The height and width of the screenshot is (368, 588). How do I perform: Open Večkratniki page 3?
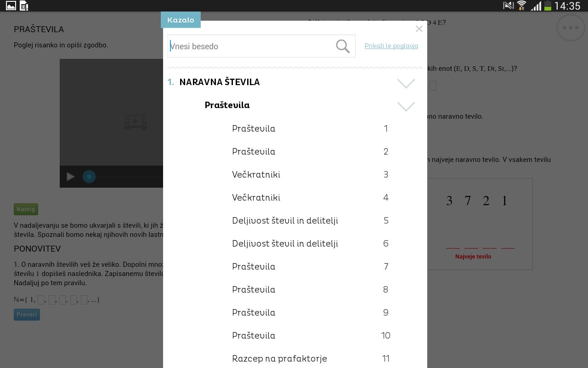pyautogui.click(x=256, y=174)
